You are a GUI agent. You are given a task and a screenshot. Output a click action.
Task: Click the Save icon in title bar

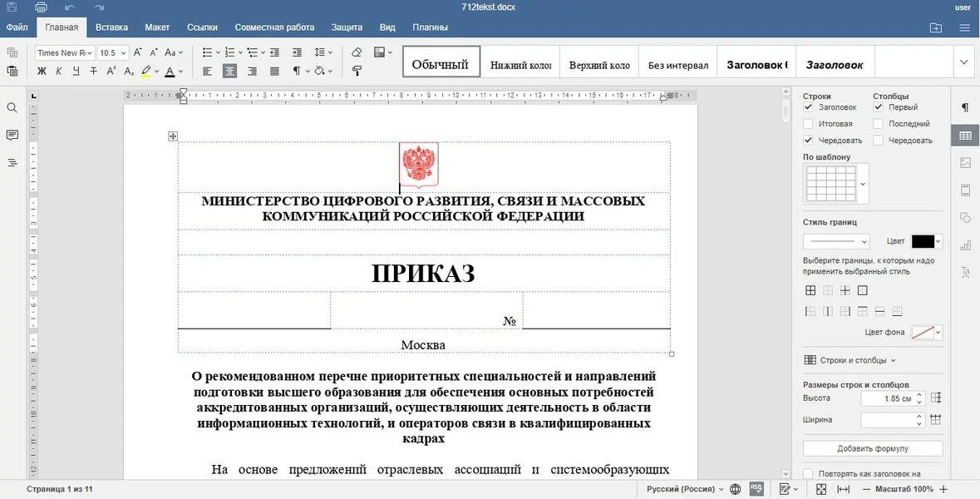tap(12, 7)
